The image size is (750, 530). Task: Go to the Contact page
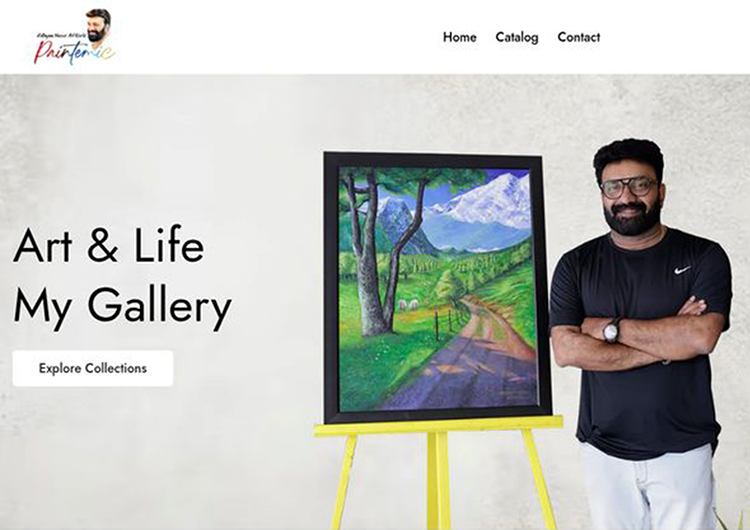(x=579, y=37)
